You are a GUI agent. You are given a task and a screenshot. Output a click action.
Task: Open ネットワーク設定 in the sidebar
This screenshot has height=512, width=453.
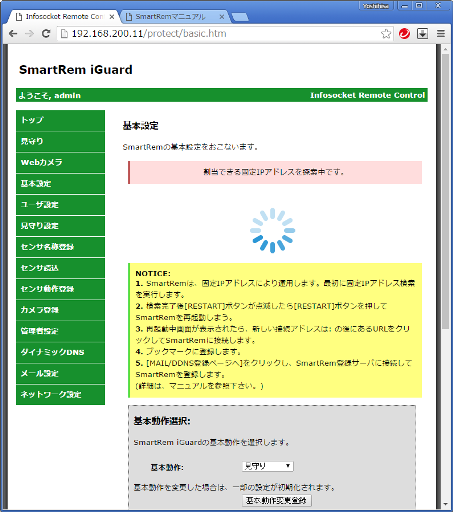pyautogui.click(x=60, y=395)
